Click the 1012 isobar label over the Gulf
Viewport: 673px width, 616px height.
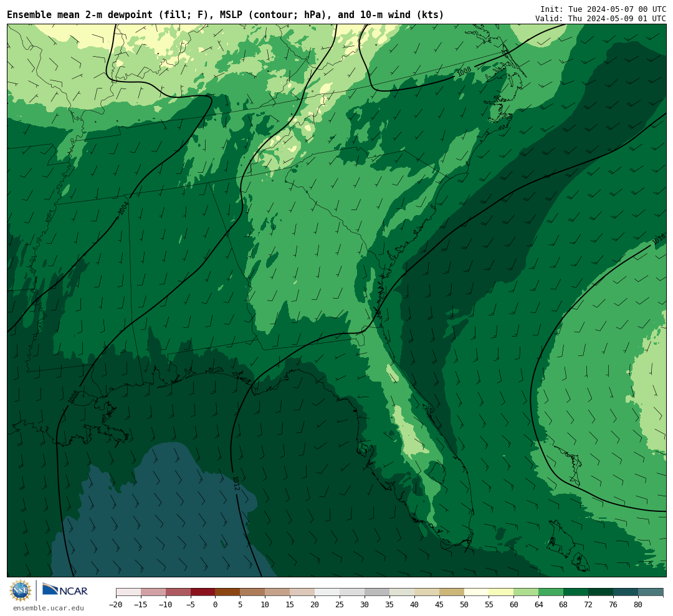[x=236, y=483]
